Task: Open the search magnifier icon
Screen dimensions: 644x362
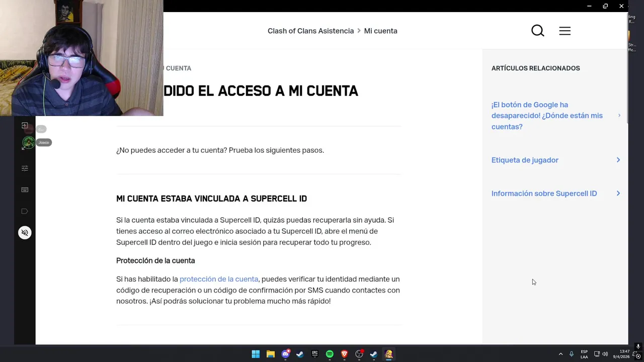Action: pyautogui.click(x=538, y=31)
